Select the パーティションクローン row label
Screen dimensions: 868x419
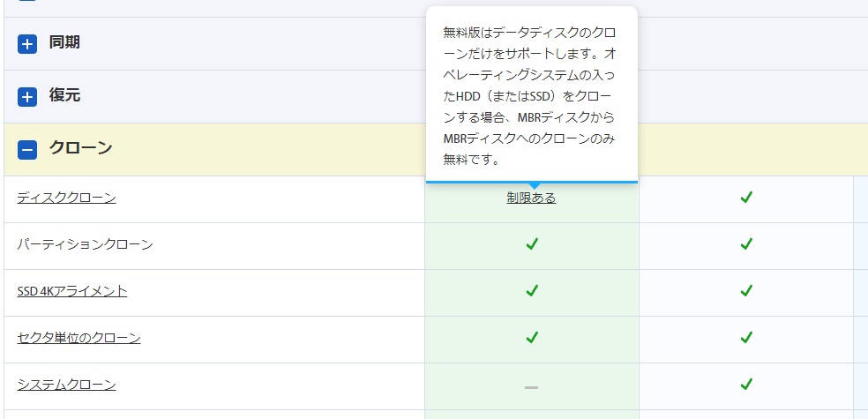[86, 244]
